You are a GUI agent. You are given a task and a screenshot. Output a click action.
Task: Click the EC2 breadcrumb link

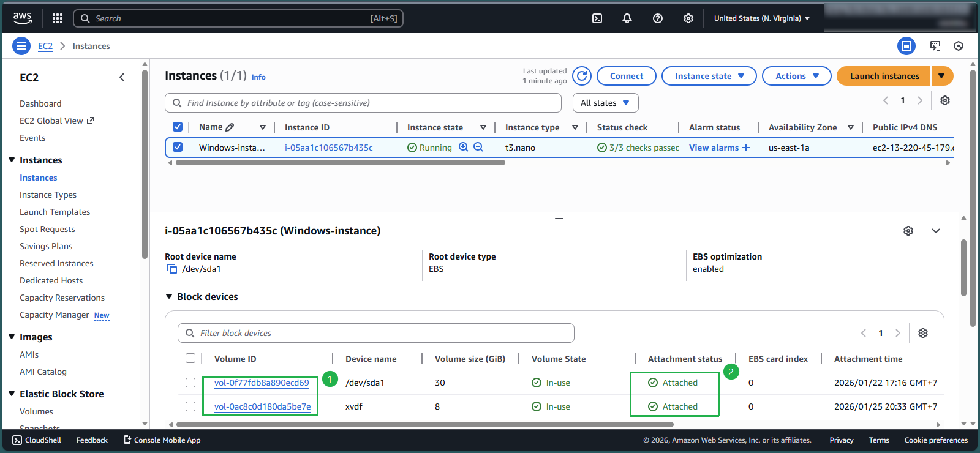coord(45,46)
